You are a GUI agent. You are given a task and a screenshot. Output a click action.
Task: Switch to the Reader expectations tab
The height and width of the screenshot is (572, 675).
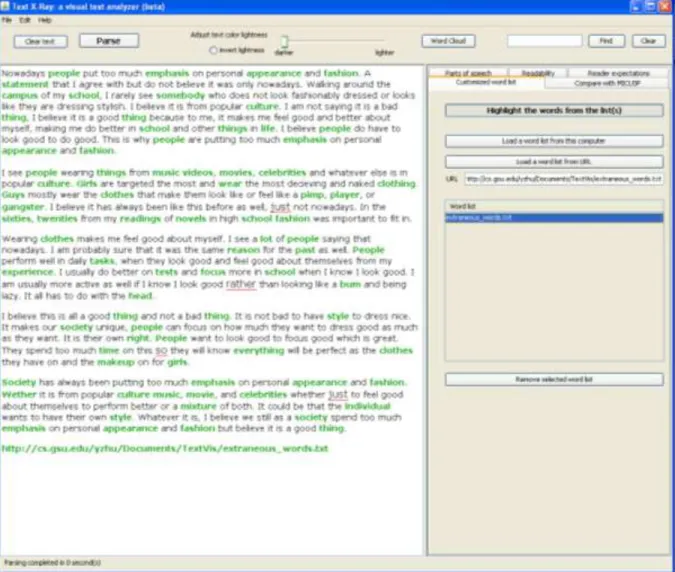(618, 73)
